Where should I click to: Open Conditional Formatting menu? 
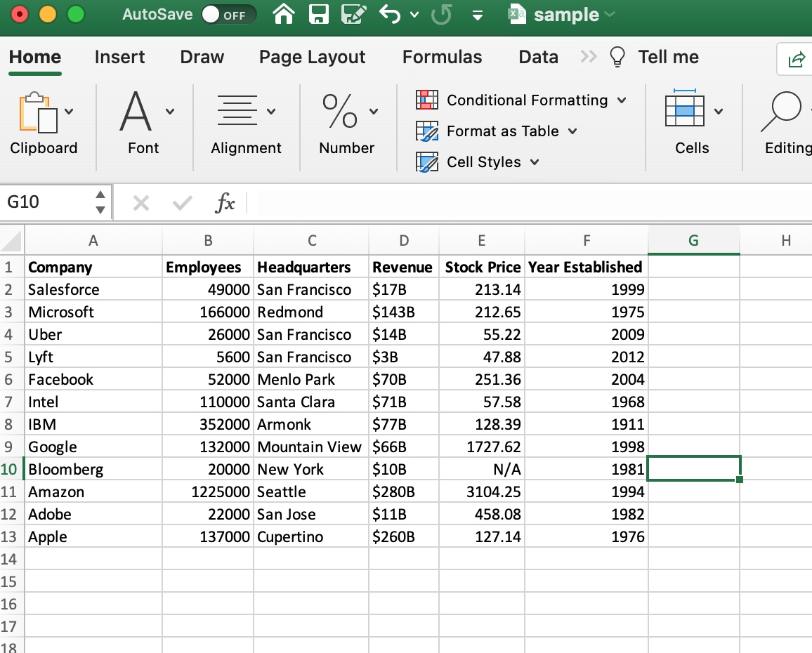[x=536, y=100]
